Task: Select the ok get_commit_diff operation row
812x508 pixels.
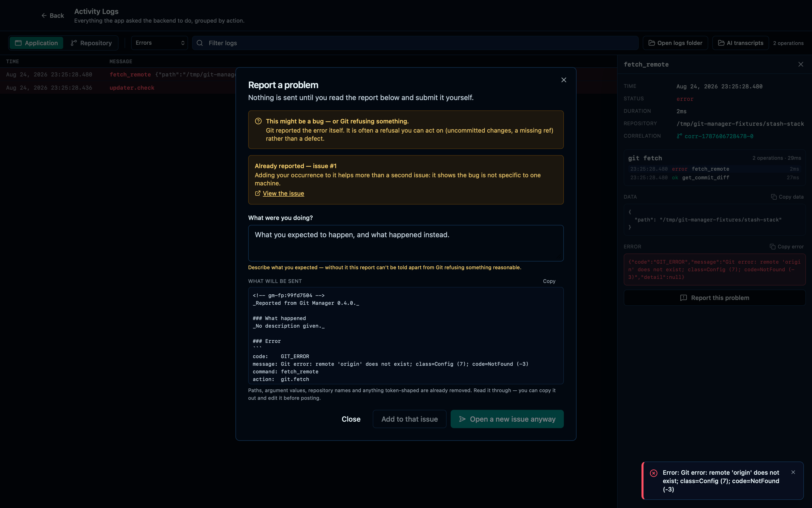Action: (714, 177)
